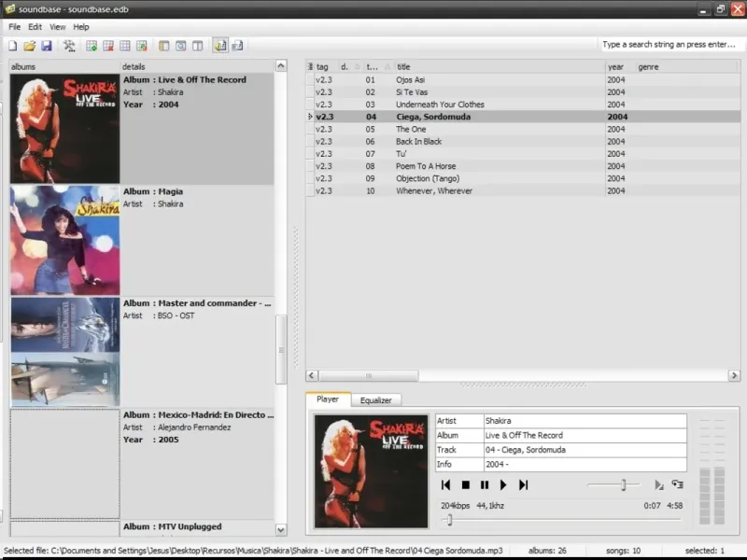Toggle the highlighted album view toolbar button
This screenshot has width=747, height=560.
click(x=220, y=45)
